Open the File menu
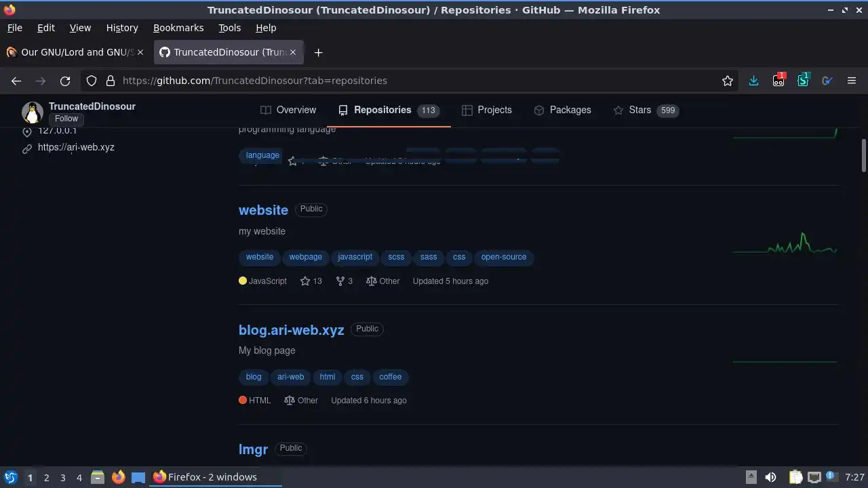 point(14,28)
